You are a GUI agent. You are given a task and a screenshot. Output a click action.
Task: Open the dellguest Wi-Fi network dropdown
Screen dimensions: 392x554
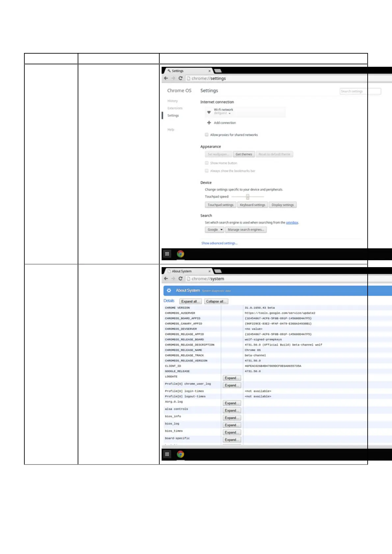coord(222,113)
